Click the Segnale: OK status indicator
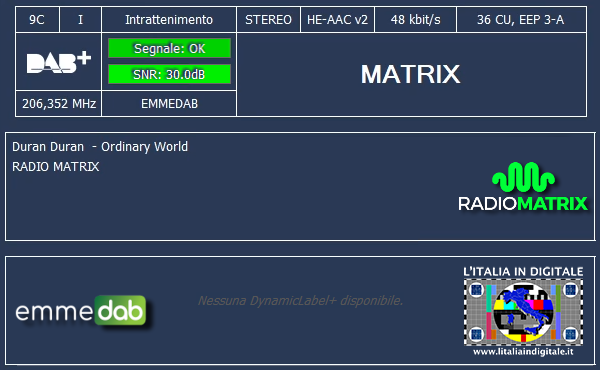 pos(169,48)
